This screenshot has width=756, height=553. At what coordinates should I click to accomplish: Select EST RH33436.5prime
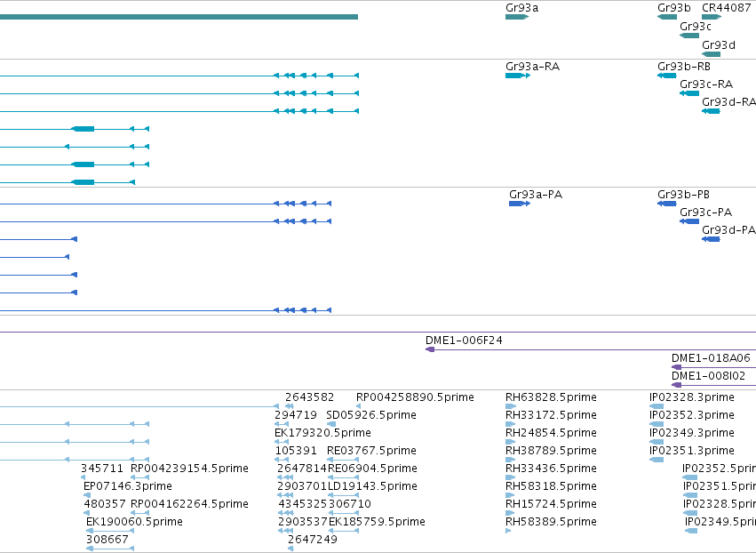(x=511, y=477)
